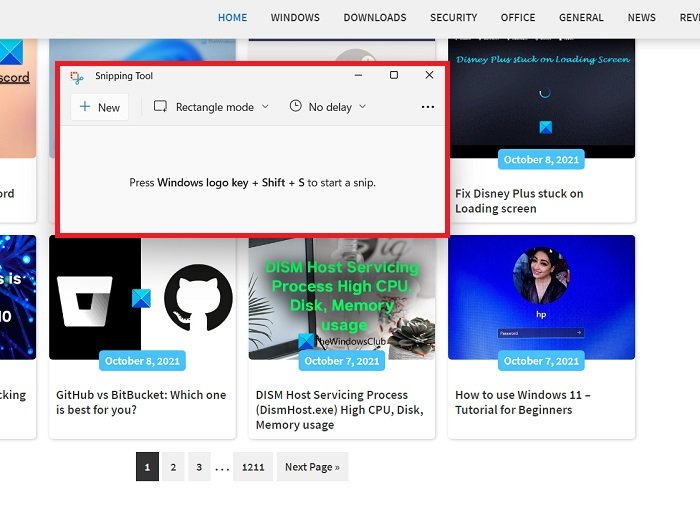This screenshot has height=508, width=700.
Task: Close the Snipping Tool window
Action: [429, 76]
